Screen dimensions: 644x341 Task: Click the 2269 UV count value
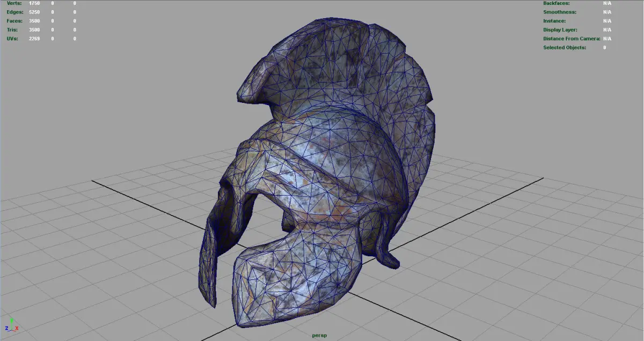coord(34,39)
